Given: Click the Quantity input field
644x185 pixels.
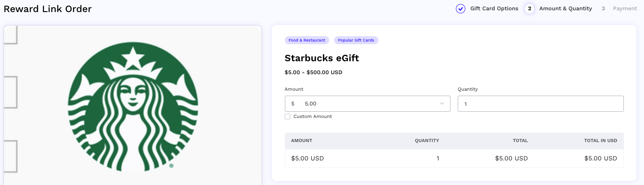Looking at the screenshot, I should point(541,104).
